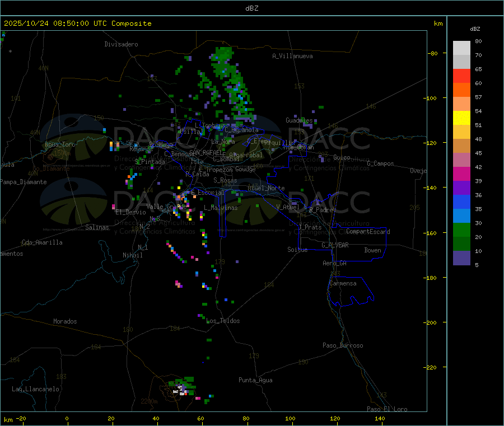
Task: Pick the dark green 10-20 dBZ swatch
Action: pos(461,244)
